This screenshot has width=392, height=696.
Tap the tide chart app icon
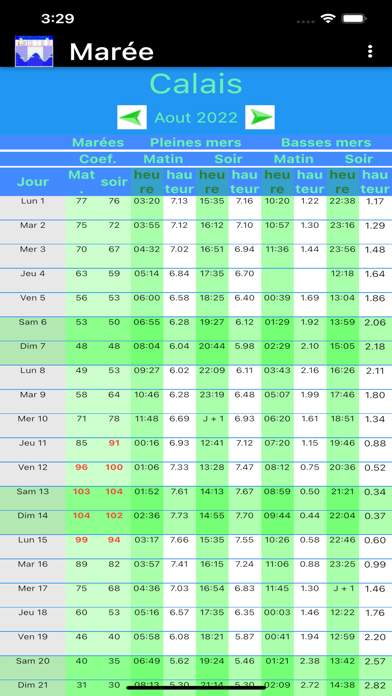tap(34, 51)
